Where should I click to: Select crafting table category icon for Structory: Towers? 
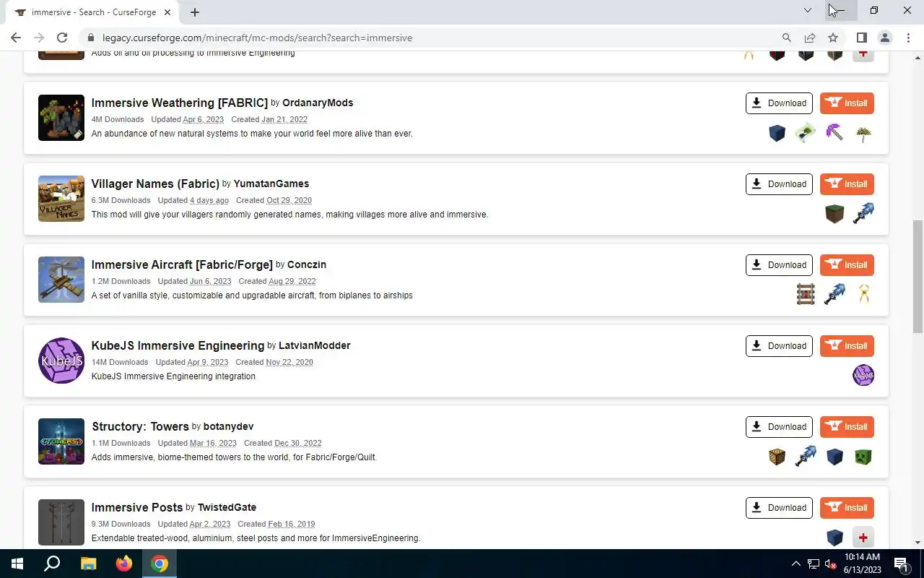tap(777, 457)
